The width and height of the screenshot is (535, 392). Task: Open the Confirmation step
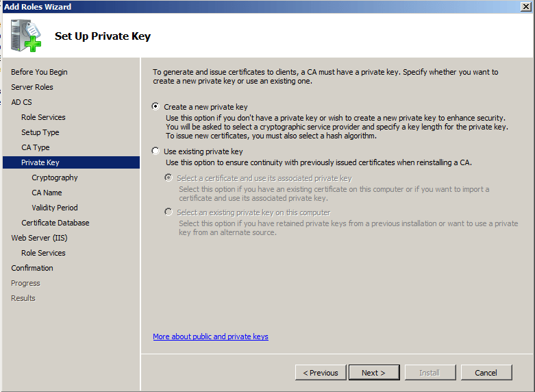[32, 268]
